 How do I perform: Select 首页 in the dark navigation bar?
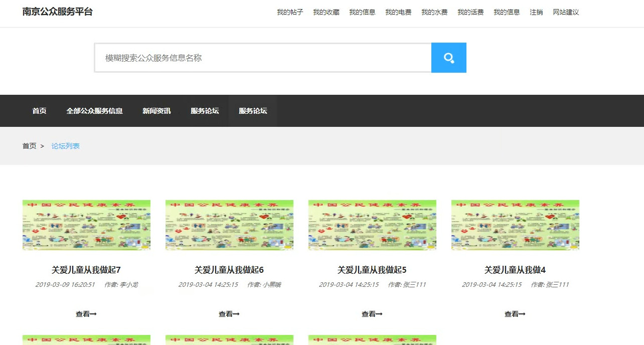tap(39, 111)
